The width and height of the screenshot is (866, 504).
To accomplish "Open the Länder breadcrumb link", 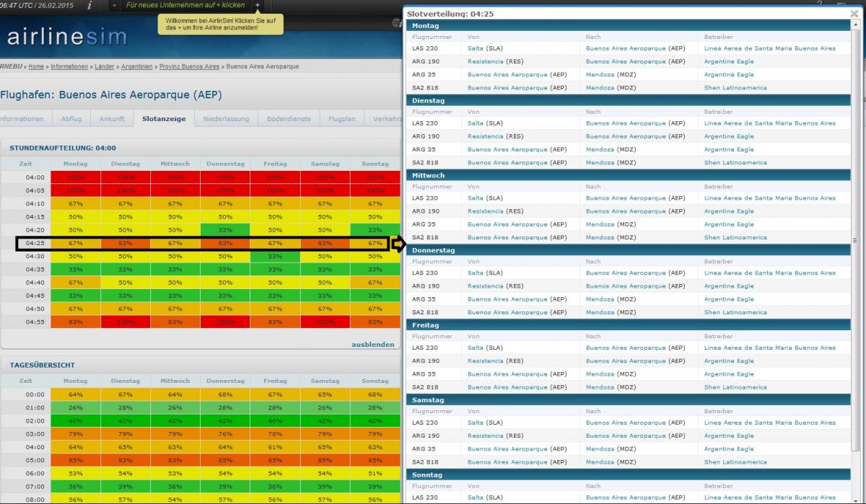I will (x=105, y=66).
